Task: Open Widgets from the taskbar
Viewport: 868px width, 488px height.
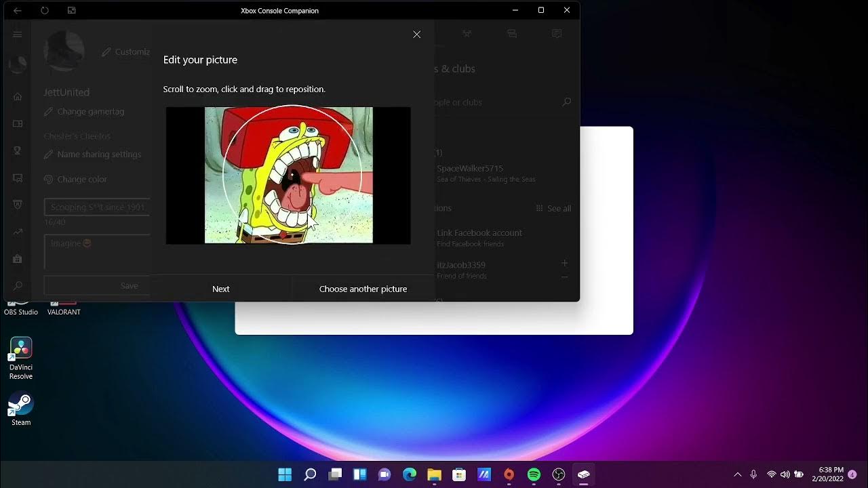Action: tap(359, 474)
